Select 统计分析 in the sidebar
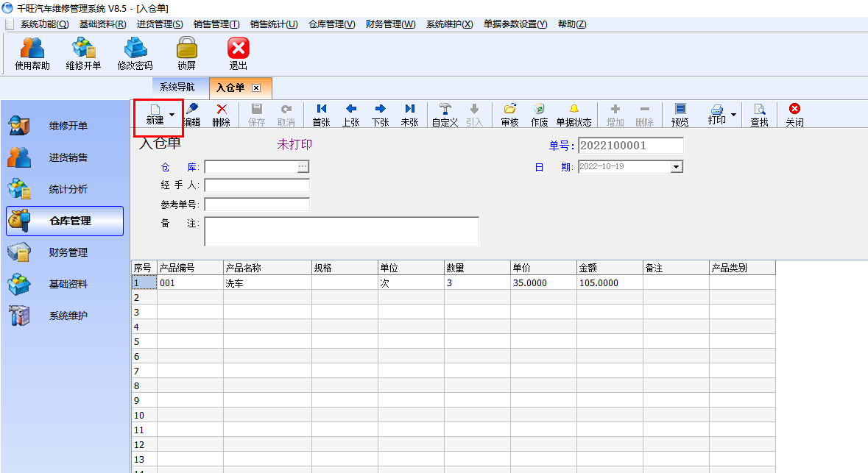868x473 pixels. tap(65, 189)
